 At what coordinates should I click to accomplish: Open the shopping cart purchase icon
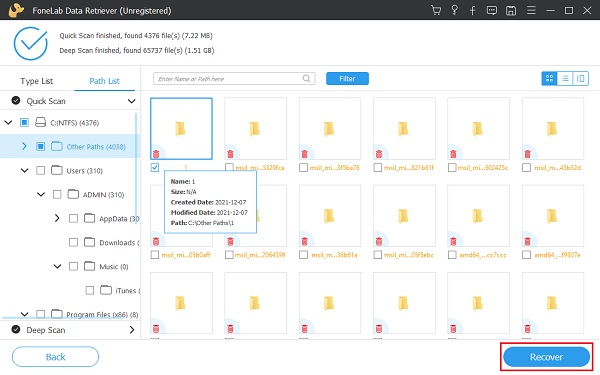(436, 10)
